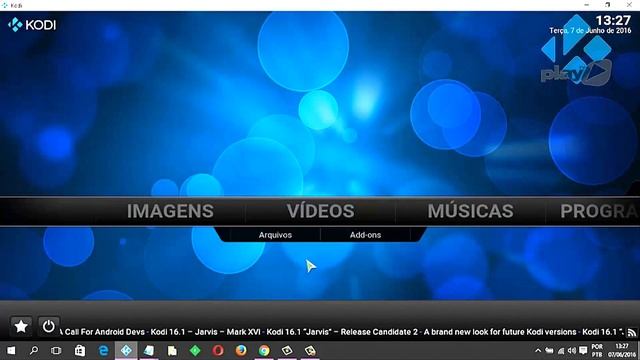Click the RSS news ticker text
640x360 pixels.
click(342, 332)
